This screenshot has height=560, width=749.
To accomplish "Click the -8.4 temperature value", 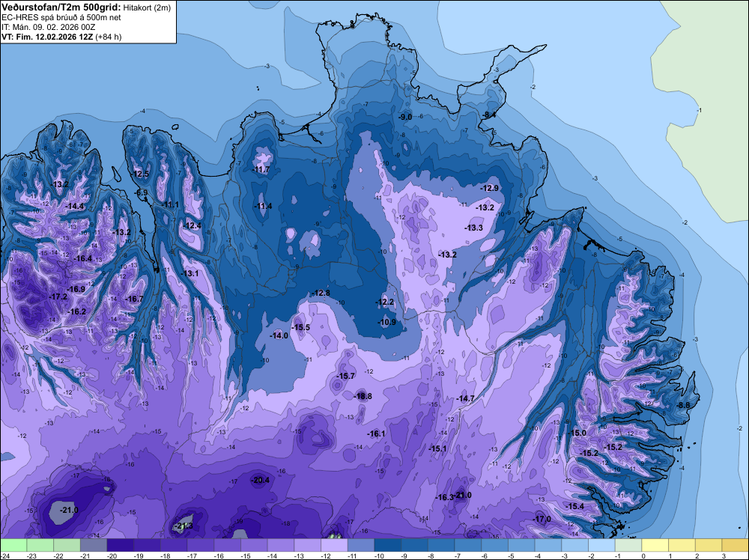I will coord(488,115).
